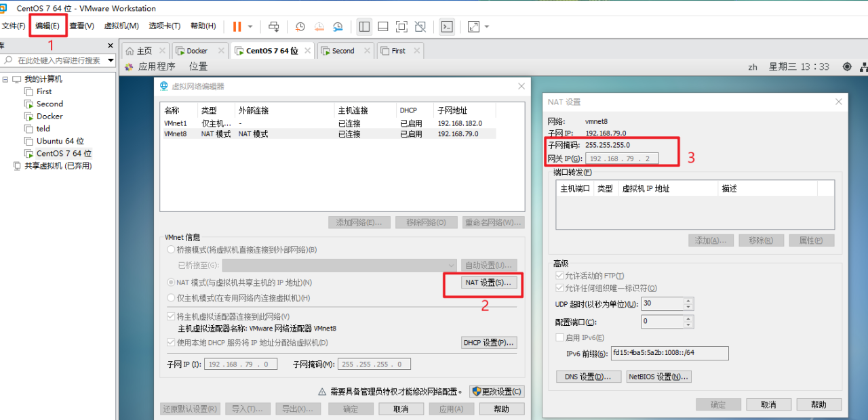Toggle the thumbnail bar view icon
Screen dimensions: 868x420
[383, 26]
